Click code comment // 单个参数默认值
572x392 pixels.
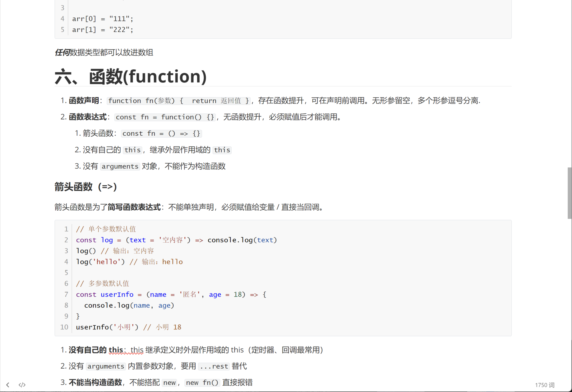[106, 229]
